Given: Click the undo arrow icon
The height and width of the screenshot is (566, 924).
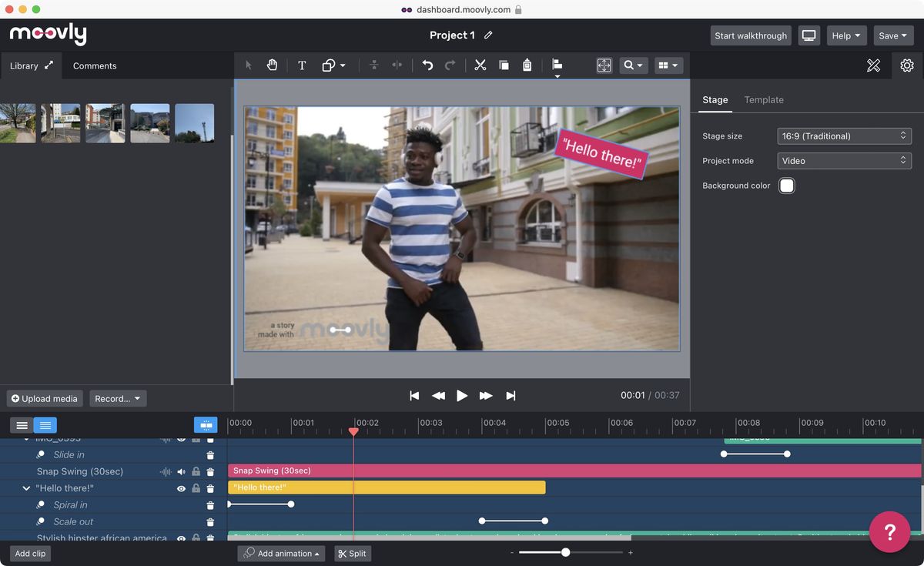Looking at the screenshot, I should coord(427,65).
